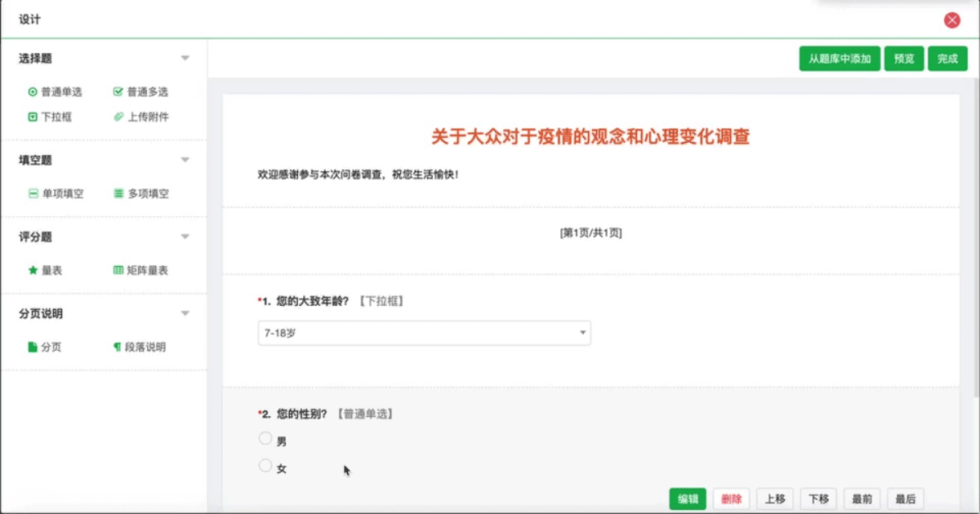Click 从题库中添加 button
Screen dimensions: 980x514
[840, 59]
